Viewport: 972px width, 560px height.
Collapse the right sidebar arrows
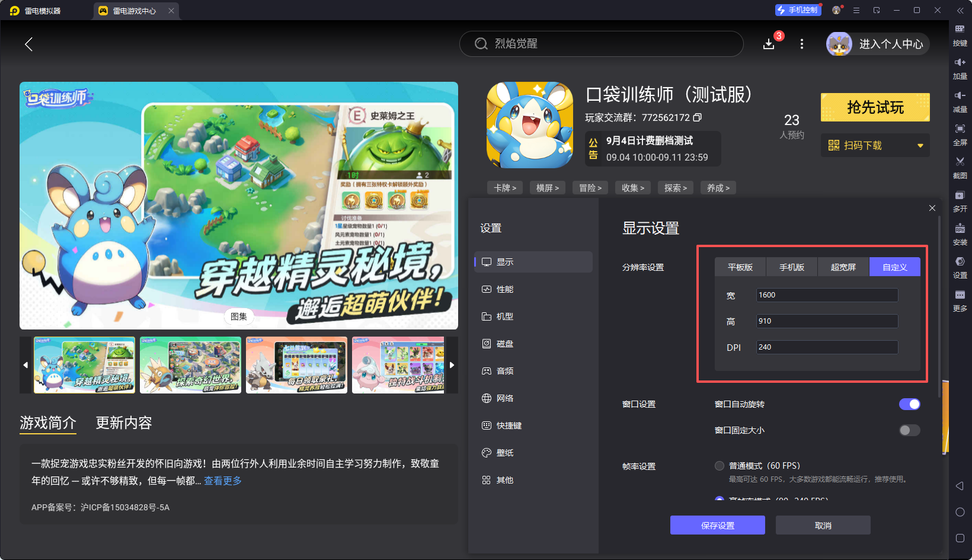960,10
